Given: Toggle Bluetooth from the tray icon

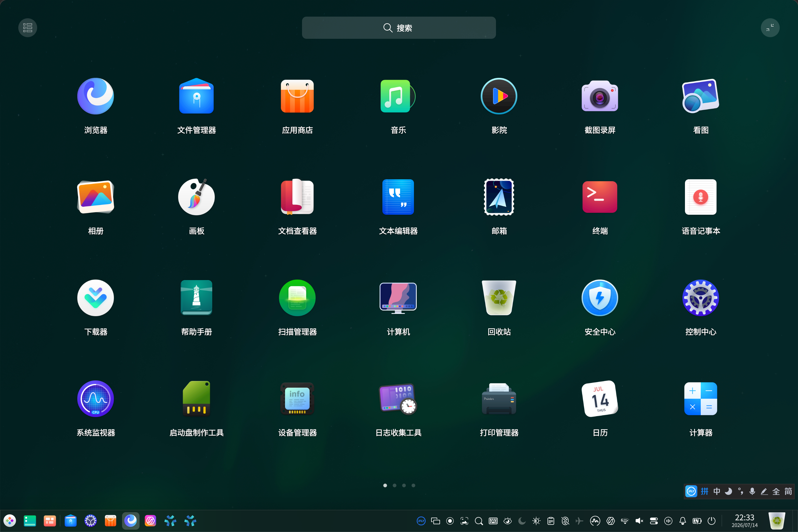Looking at the screenshot, I should 565,521.
